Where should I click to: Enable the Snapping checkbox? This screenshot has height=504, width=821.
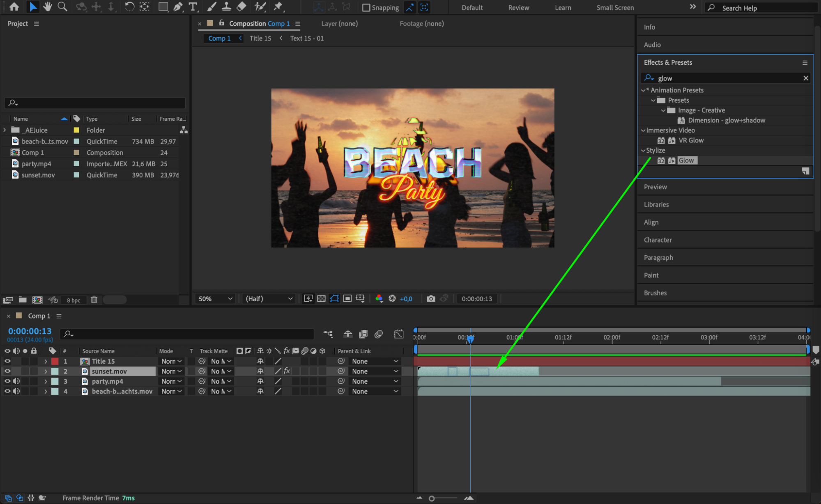pos(366,7)
